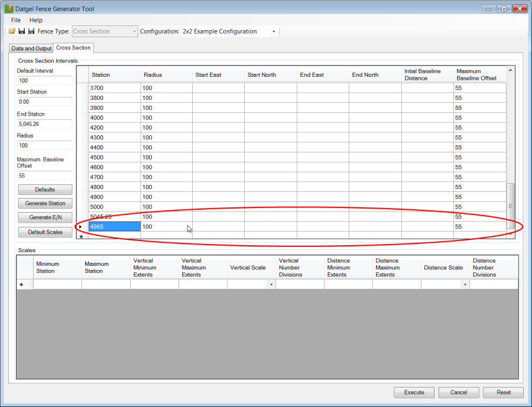This screenshot has width=532, height=407.
Task: Click the Save icon in toolbar
Action: pos(21,31)
